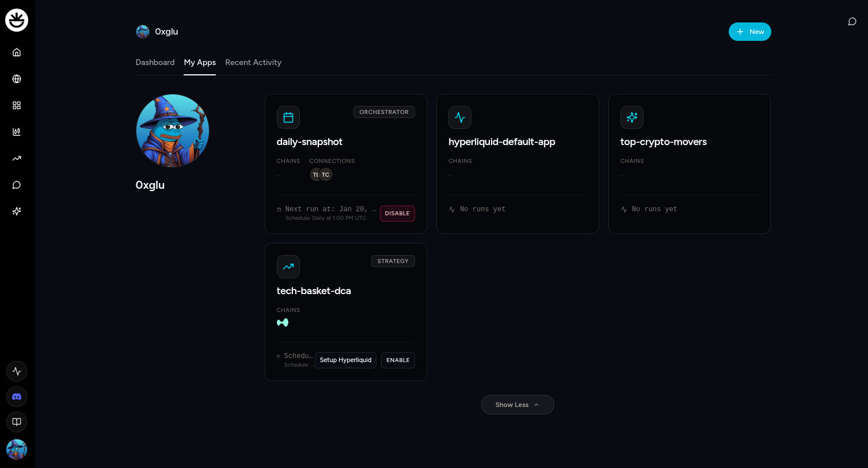The height and width of the screenshot is (468, 868).
Task: Click the chat icon at top right
Action: pos(852,21)
